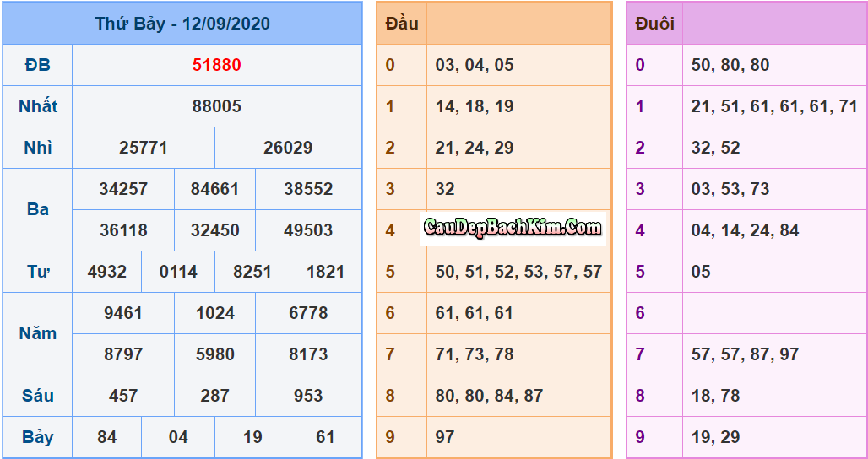This screenshot has height=459, width=868.
Task: Select Năm prize number 9461
Action: tap(123, 313)
